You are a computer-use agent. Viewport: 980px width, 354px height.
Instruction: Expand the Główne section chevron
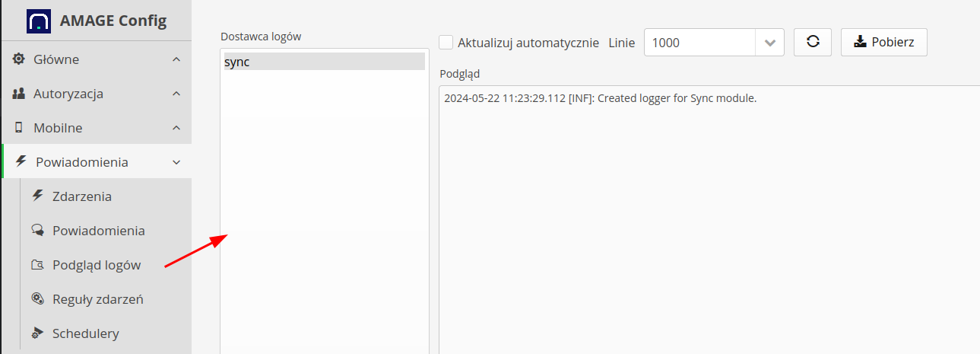(x=176, y=59)
